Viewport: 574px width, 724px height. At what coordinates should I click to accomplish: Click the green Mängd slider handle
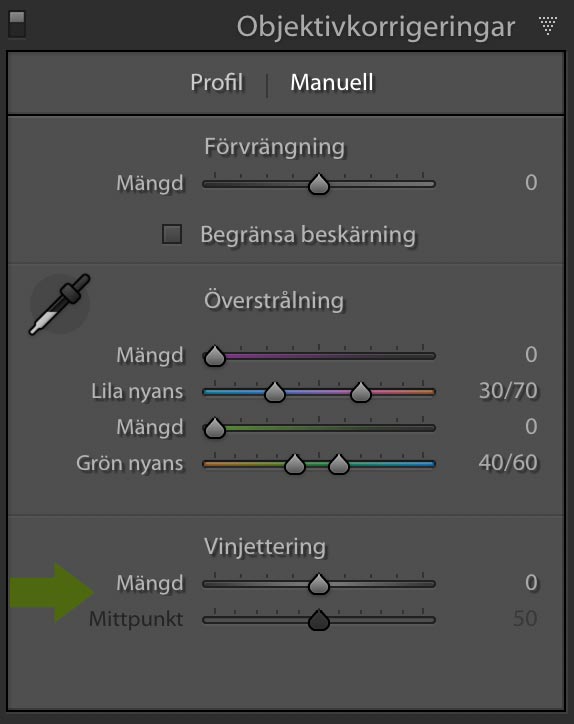click(x=214, y=428)
